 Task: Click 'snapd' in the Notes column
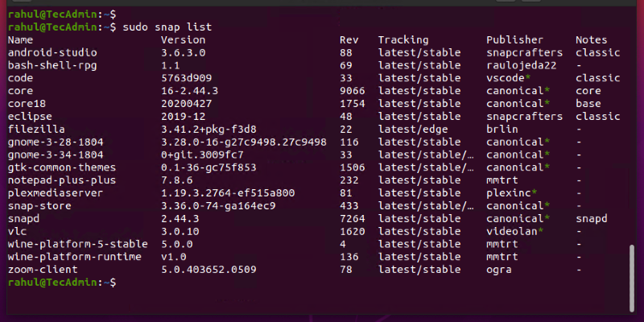point(592,219)
